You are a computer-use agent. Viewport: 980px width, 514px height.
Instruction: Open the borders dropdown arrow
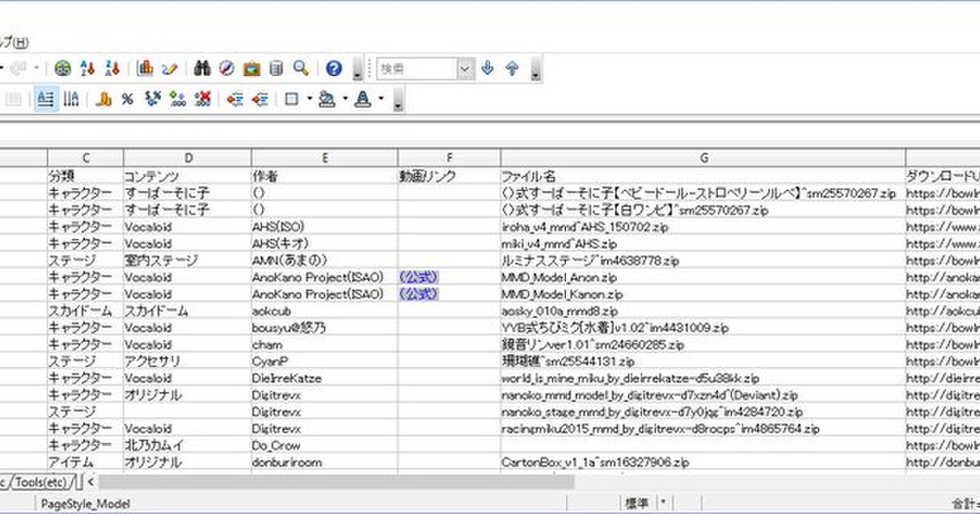[309, 100]
